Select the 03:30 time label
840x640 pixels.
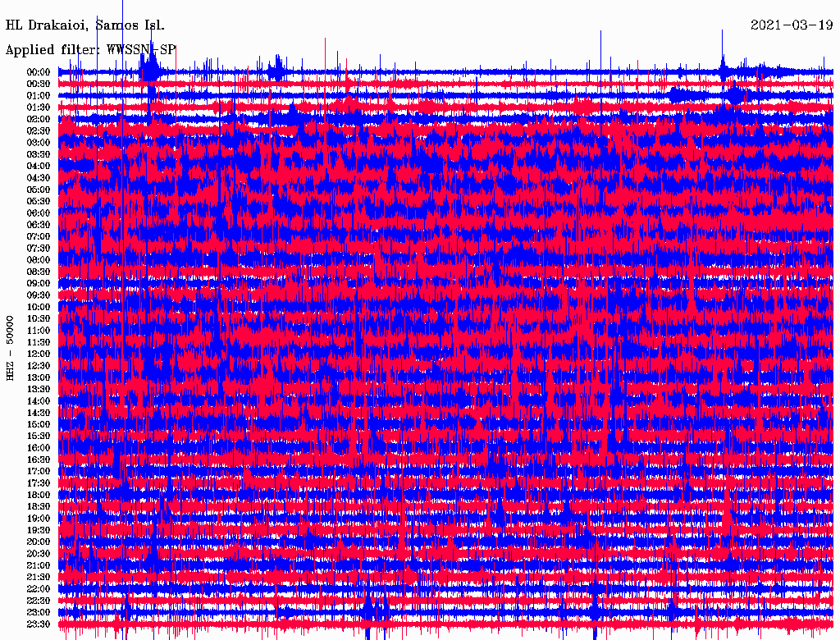39,154
